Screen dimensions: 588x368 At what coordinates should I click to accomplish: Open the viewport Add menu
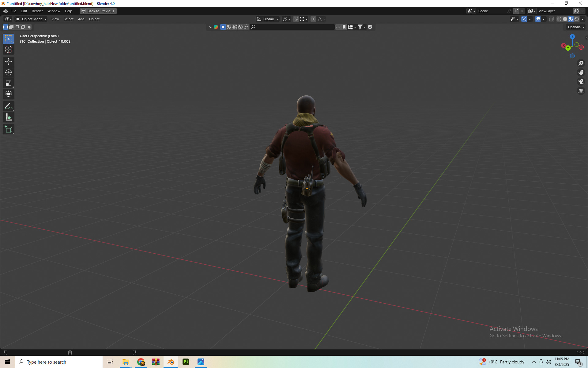tap(81, 19)
